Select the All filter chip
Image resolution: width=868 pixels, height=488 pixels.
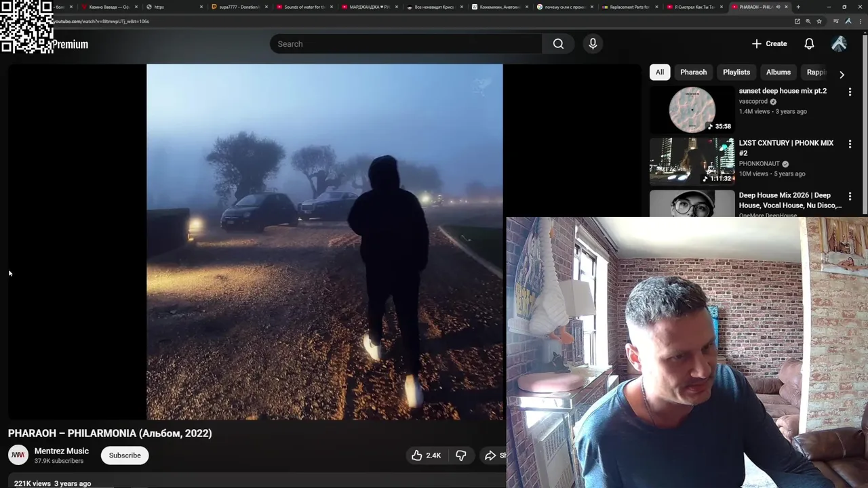pos(660,73)
